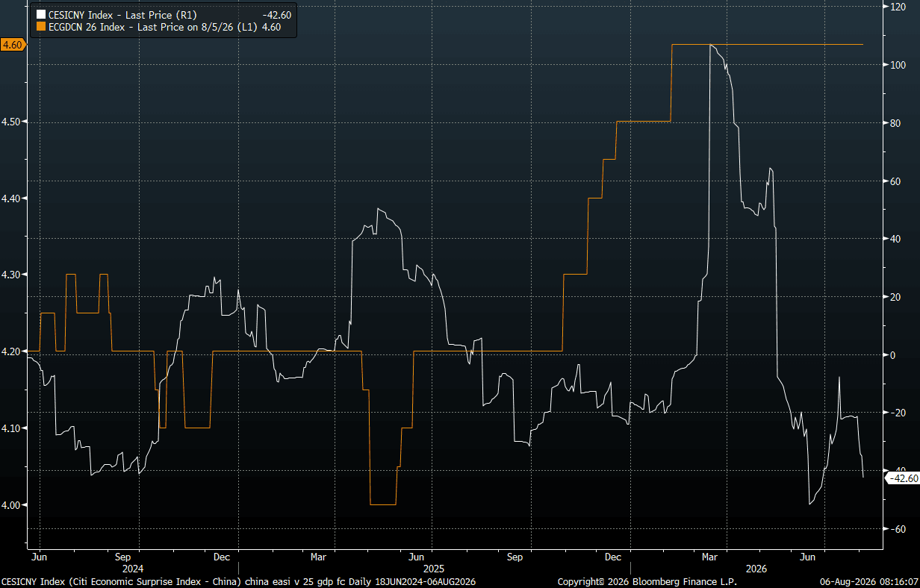Click the 80 right axis label
The width and height of the screenshot is (920, 588).
[x=896, y=123]
